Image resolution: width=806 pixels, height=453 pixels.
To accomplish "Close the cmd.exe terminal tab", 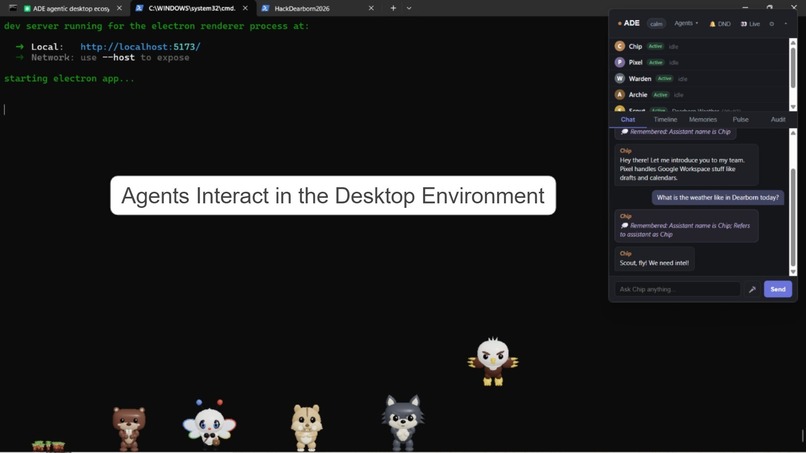I will pos(245,8).
